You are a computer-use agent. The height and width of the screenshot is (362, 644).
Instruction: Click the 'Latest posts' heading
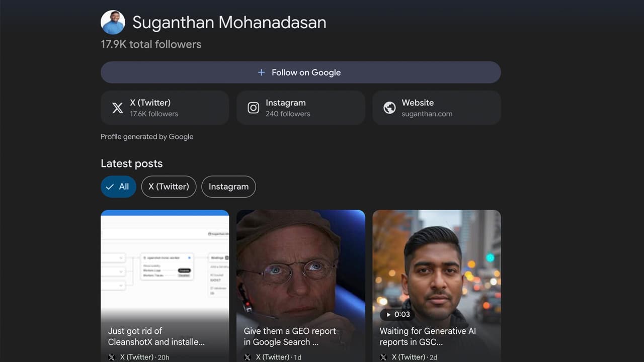[131, 163]
